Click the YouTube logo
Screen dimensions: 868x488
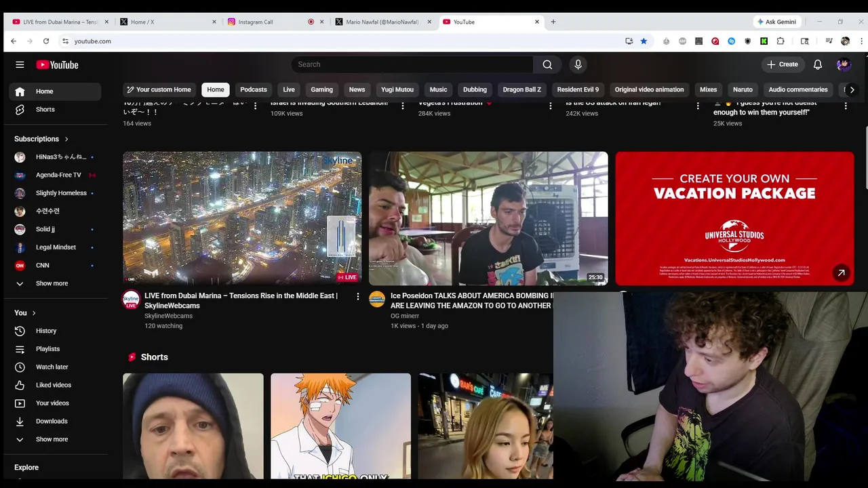(58, 64)
